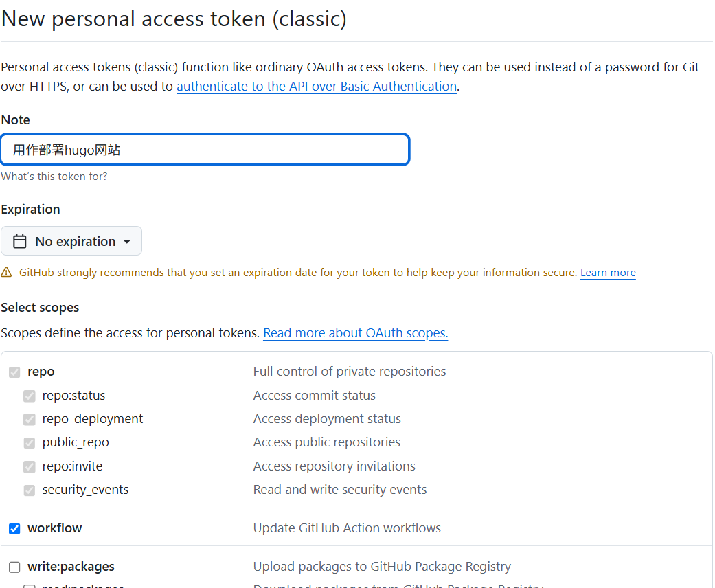This screenshot has width=715, height=588.
Task: Toggle the repo scope checkbox
Action: pos(14,372)
